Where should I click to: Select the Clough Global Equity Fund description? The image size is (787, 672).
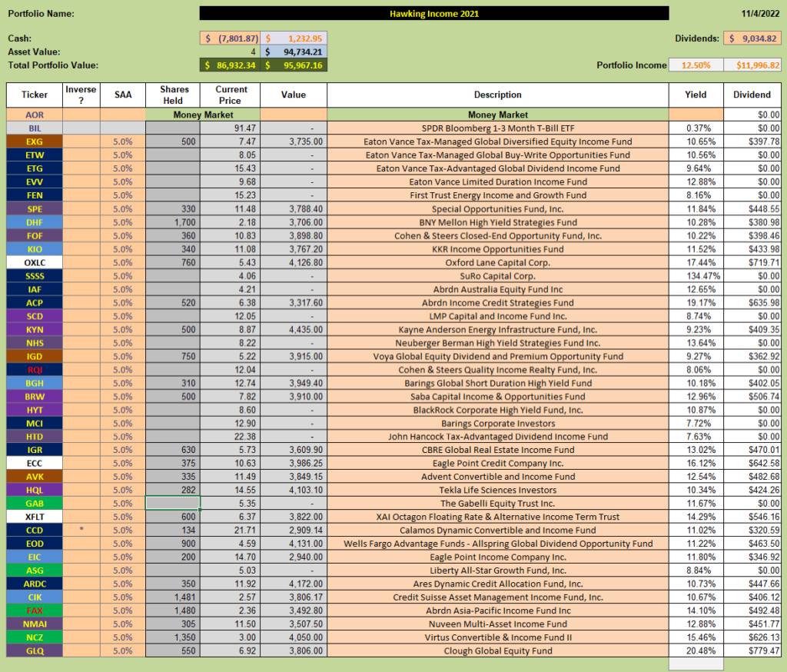click(498, 651)
